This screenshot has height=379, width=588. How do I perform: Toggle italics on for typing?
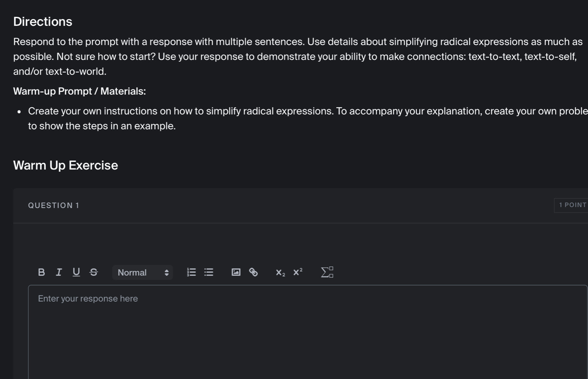tap(59, 272)
